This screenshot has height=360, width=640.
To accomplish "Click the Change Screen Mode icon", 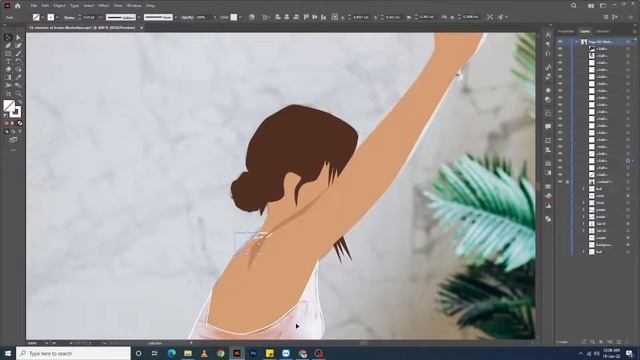I will [x=13, y=140].
